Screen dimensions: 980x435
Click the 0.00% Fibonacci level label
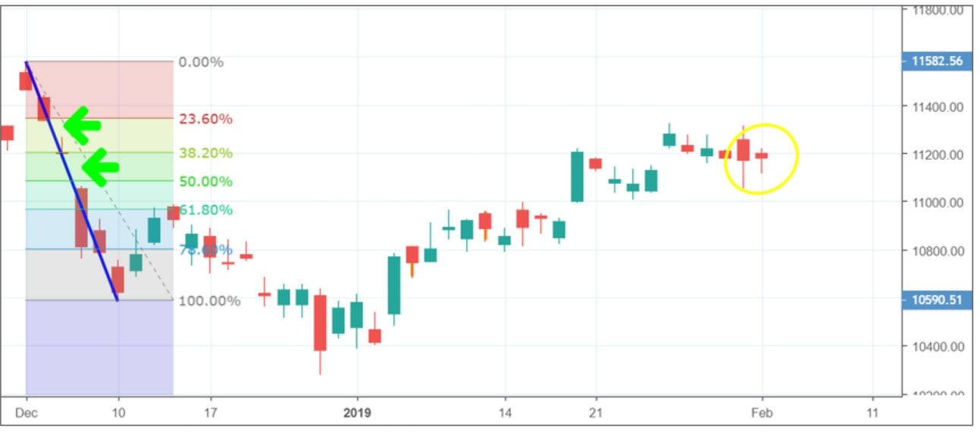[x=201, y=62]
